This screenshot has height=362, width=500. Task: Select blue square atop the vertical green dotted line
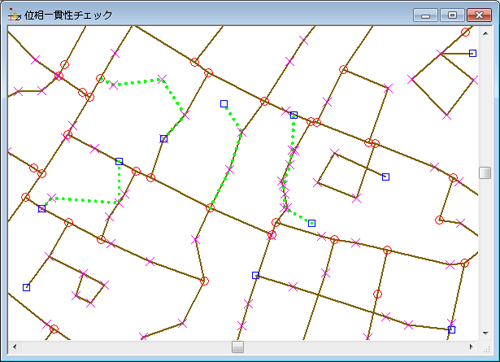(x=119, y=162)
